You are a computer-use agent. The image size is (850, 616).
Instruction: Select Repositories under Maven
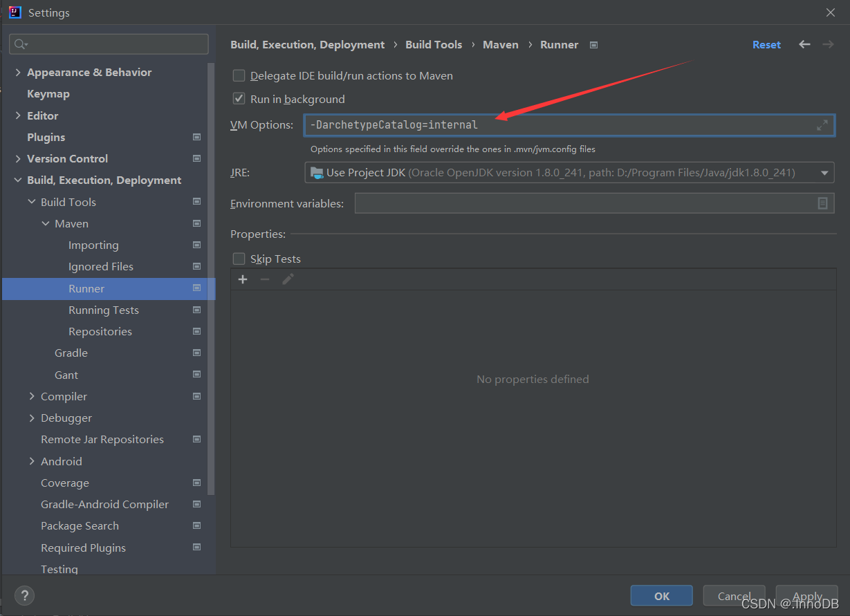pyautogui.click(x=100, y=331)
